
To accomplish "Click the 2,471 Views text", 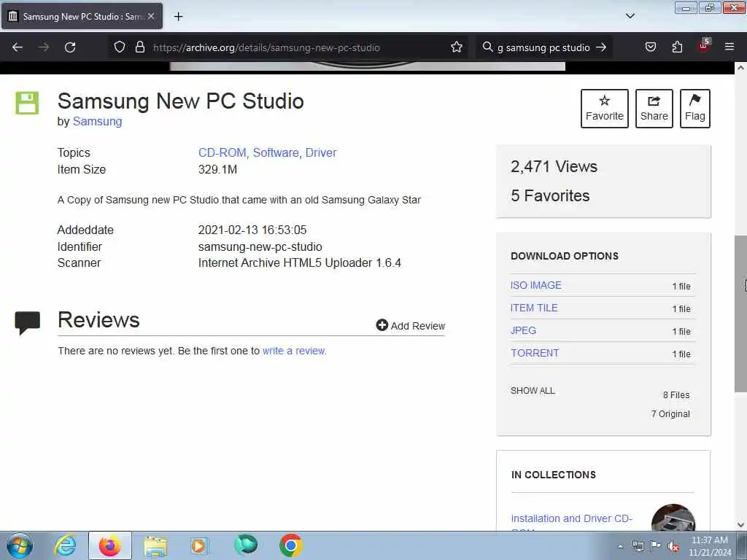I will [x=554, y=167].
